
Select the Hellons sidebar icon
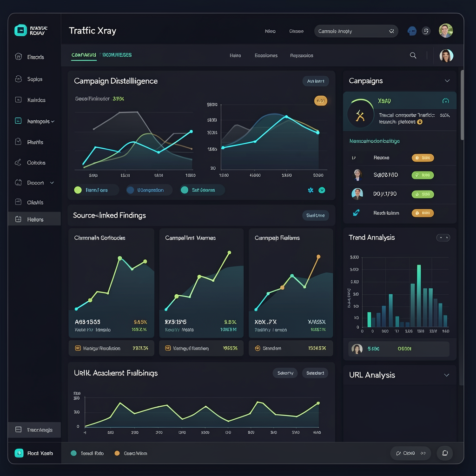click(x=18, y=219)
